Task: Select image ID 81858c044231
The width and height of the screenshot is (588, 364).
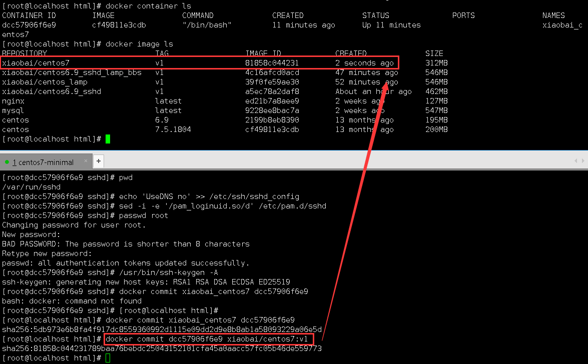Action: tap(272, 63)
